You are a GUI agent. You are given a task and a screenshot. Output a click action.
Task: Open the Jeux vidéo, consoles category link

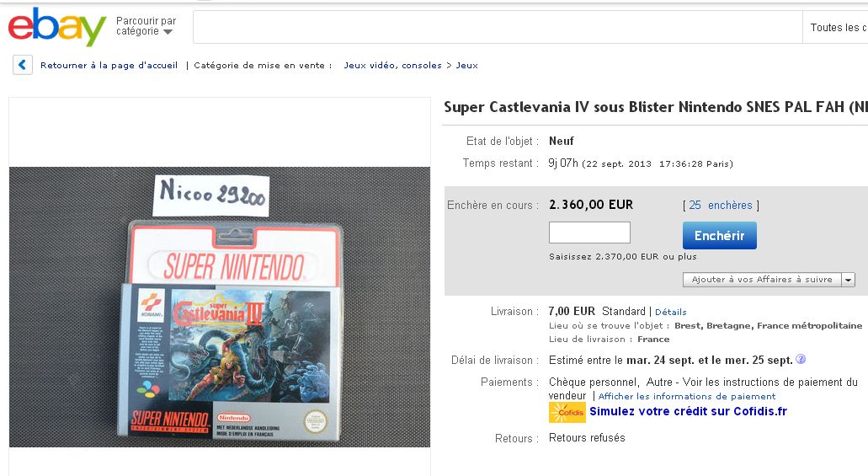pos(392,65)
